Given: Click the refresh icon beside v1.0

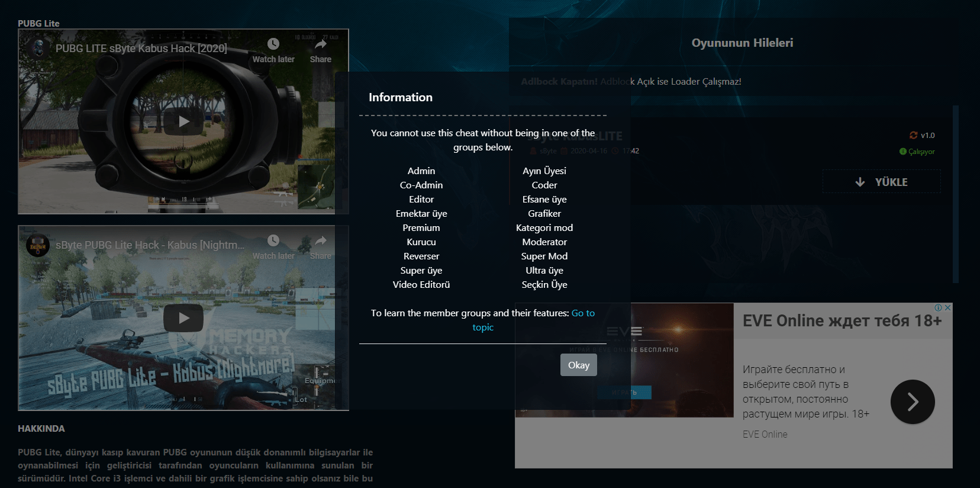Looking at the screenshot, I should tap(914, 135).
